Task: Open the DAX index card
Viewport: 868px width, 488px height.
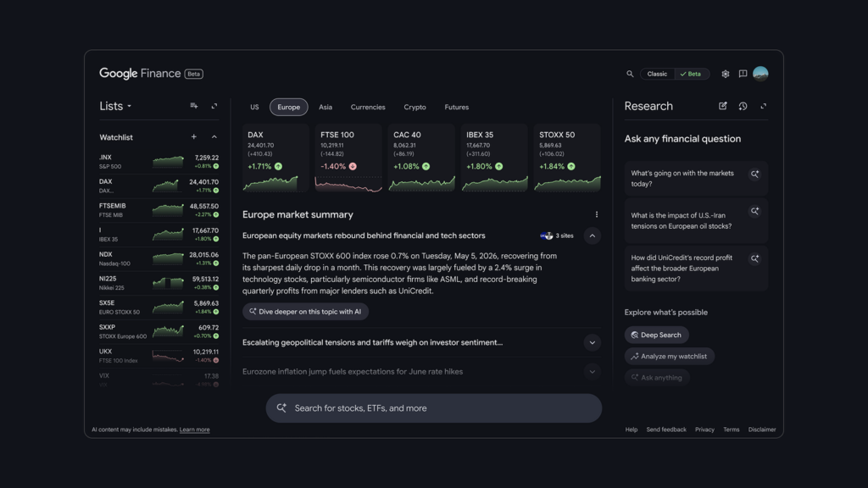Action: coord(275,158)
